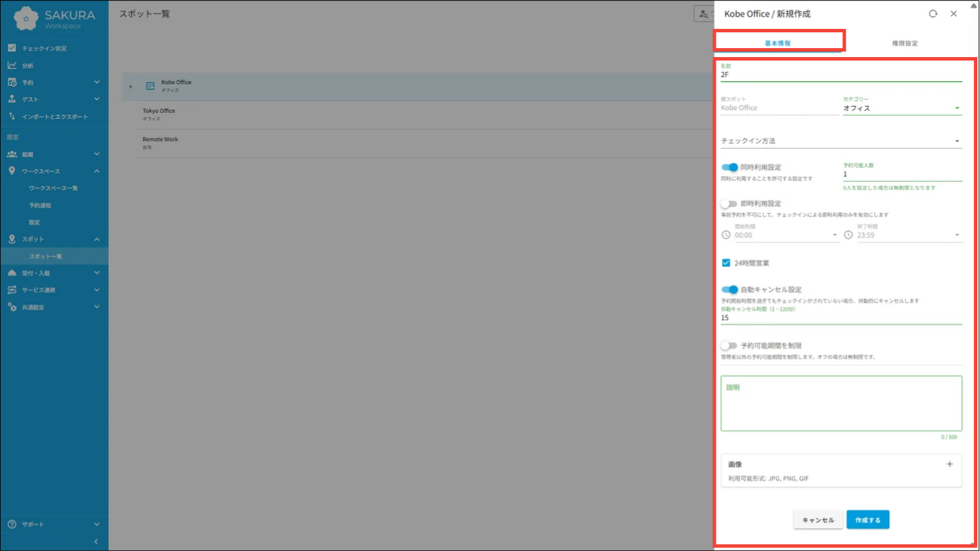The width and height of the screenshot is (980, 551).
Task: Click the 説明 text area
Action: click(x=841, y=403)
